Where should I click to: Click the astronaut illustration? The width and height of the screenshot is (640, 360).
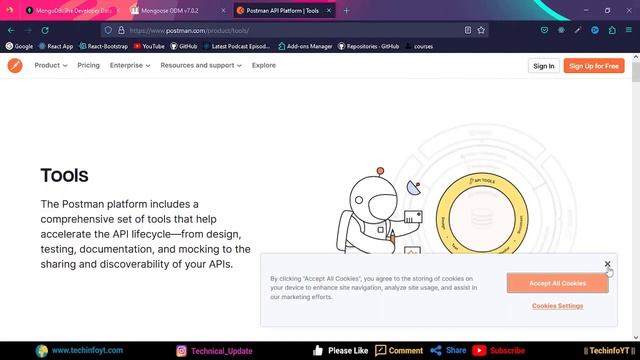pos(378,212)
